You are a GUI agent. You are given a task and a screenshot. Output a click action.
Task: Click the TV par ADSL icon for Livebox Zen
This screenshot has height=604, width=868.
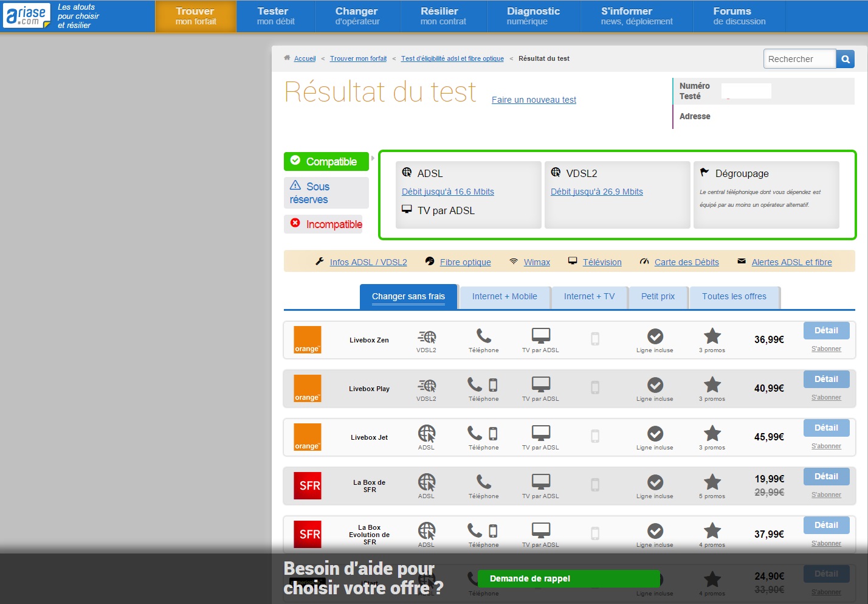pos(540,336)
